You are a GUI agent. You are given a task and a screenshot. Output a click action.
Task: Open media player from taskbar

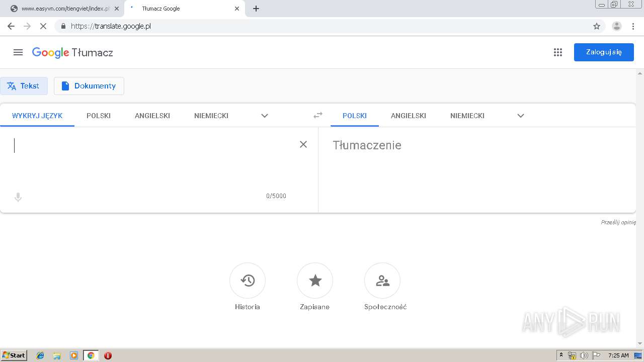(74, 355)
